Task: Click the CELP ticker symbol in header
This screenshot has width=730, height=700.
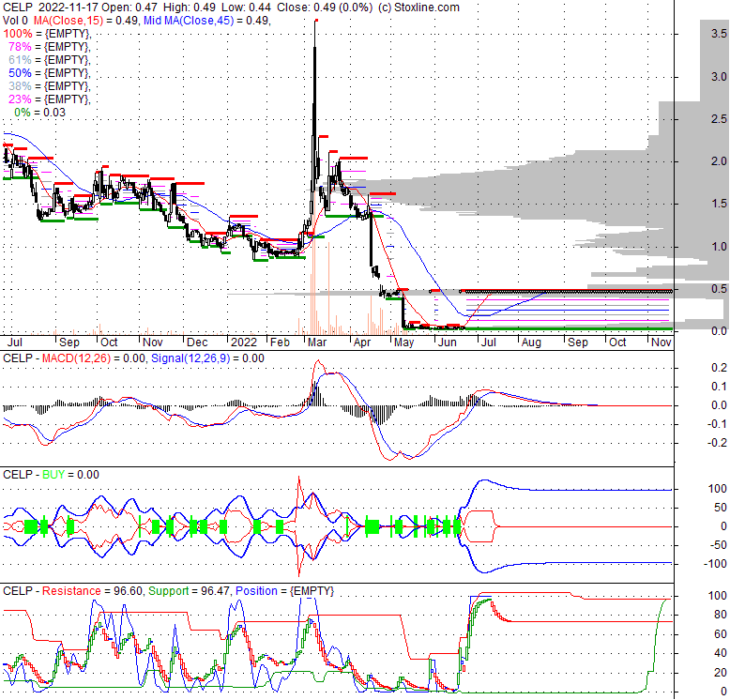Action: (18, 8)
